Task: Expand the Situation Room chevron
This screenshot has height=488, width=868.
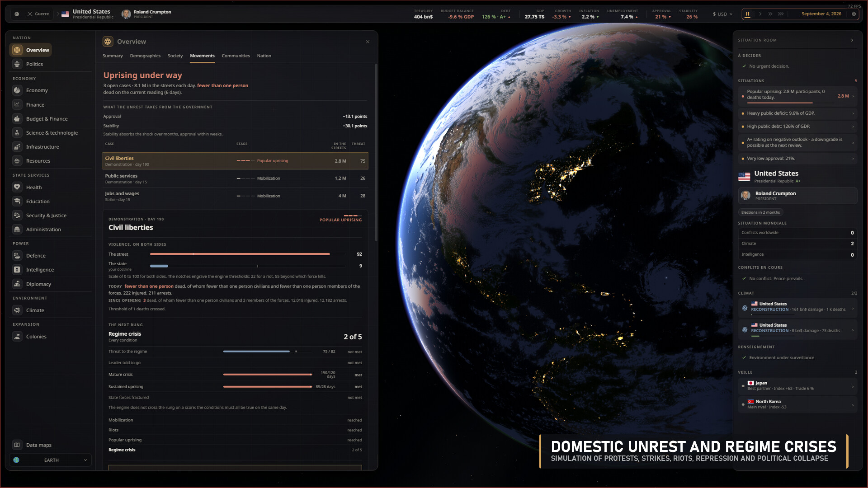Action: click(x=852, y=40)
